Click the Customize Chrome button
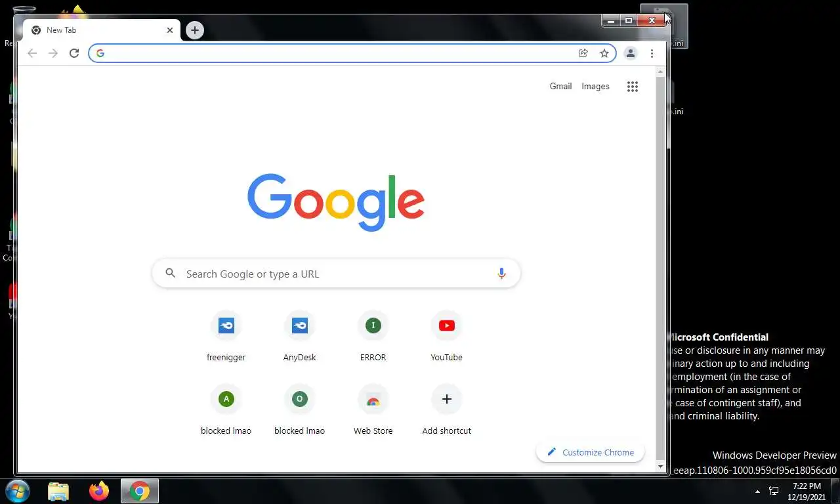 (590, 452)
